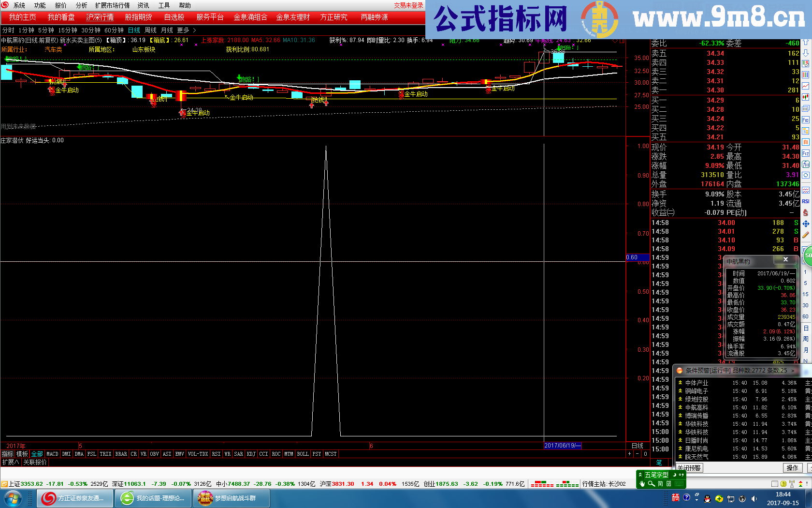This screenshot has width=812, height=508.
Task: Click the yellow upload status icon
Action: pos(783,483)
